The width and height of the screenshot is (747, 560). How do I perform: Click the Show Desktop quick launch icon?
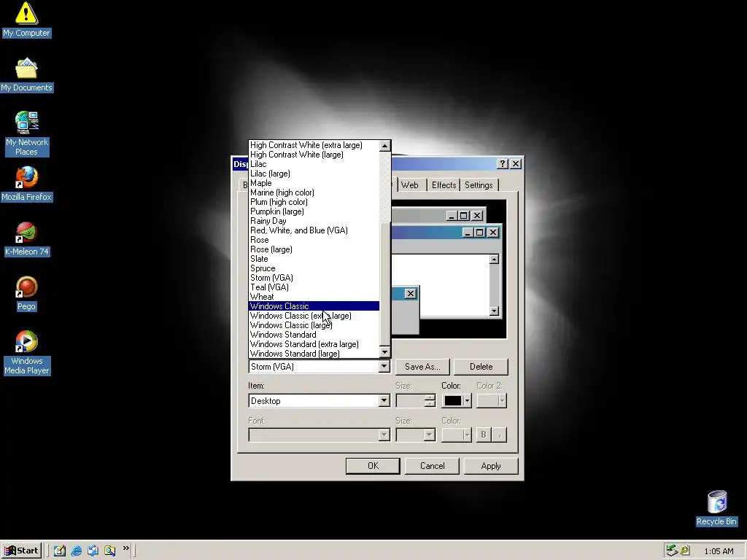pyautogui.click(x=60, y=551)
